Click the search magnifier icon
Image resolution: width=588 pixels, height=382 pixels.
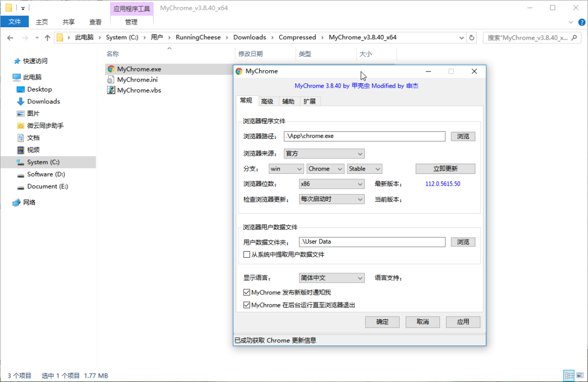pos(574,38)
